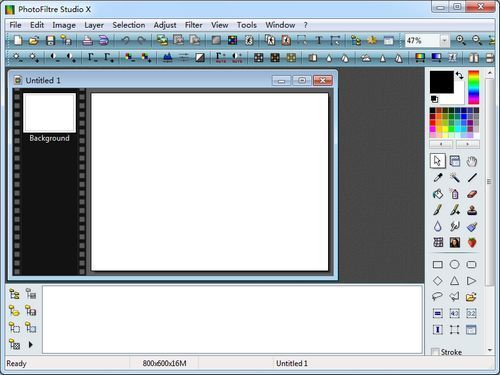Click the Save floppy disk icon
Viewport: 500px width, 375px height.
[50, 41]
